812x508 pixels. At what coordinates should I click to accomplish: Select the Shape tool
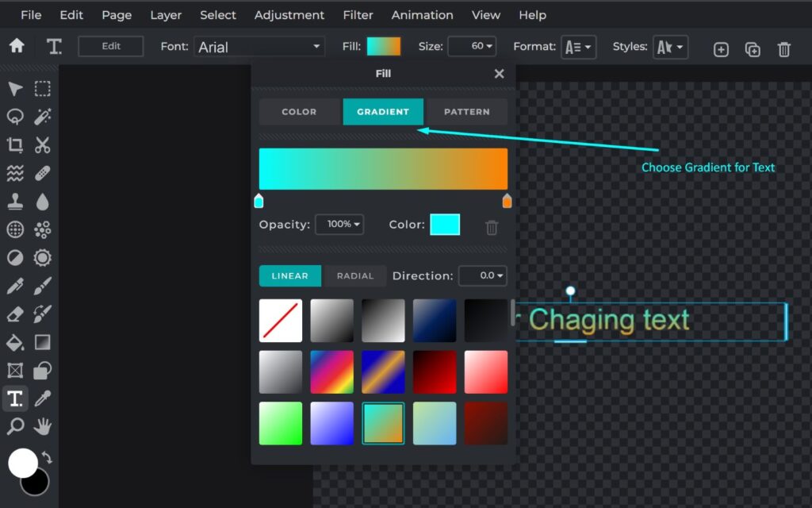click(43, 370)
